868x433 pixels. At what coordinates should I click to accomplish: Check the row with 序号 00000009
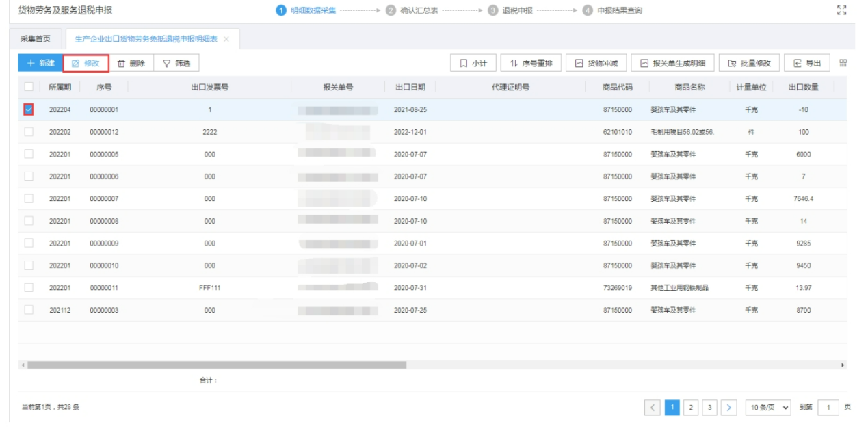click(29, 243)
